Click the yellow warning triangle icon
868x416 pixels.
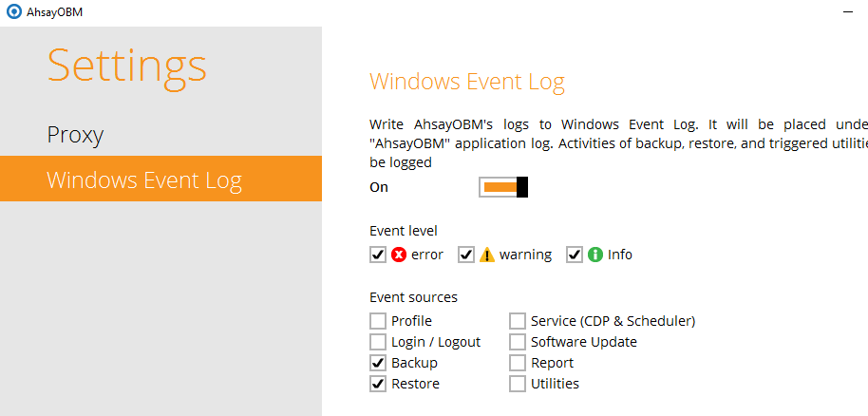[x=487, y=255]
